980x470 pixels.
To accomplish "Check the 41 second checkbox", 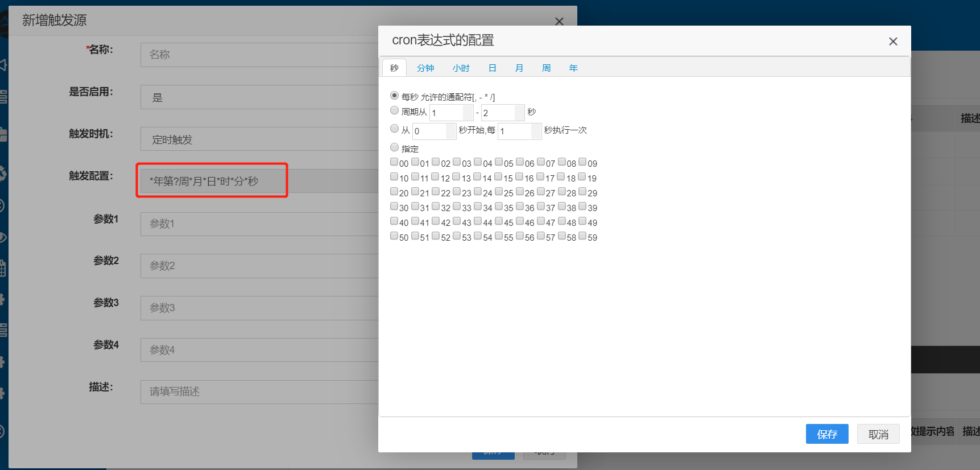I will (x=415, y=221).
